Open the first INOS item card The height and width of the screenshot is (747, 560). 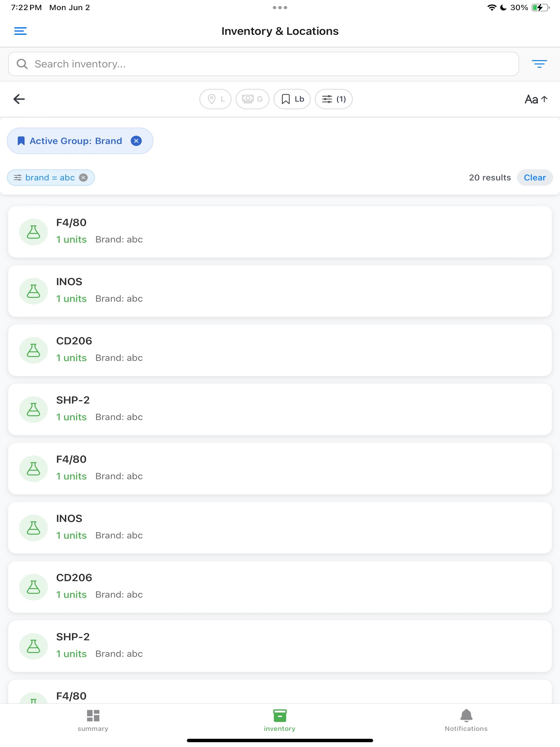tap(280, 291)
